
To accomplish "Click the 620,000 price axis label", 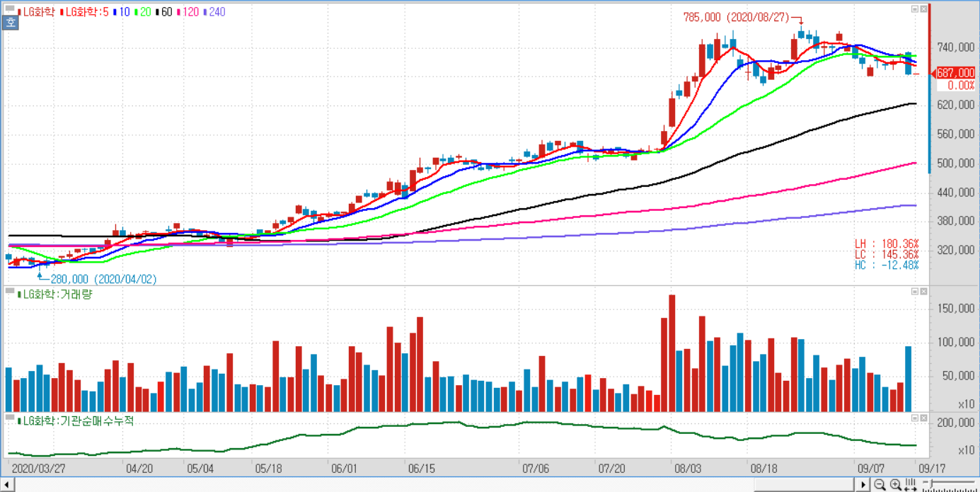I will click(x=956, y=105).
